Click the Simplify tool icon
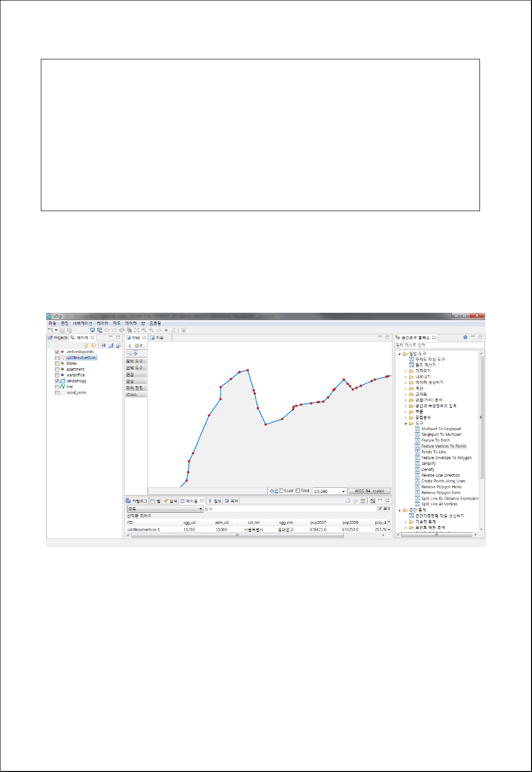This screenshot has height=772, width=532. coord(417,464)
